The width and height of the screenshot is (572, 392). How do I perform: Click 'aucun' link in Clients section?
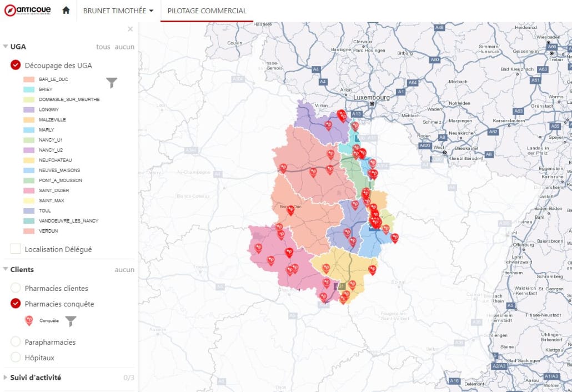124,270
